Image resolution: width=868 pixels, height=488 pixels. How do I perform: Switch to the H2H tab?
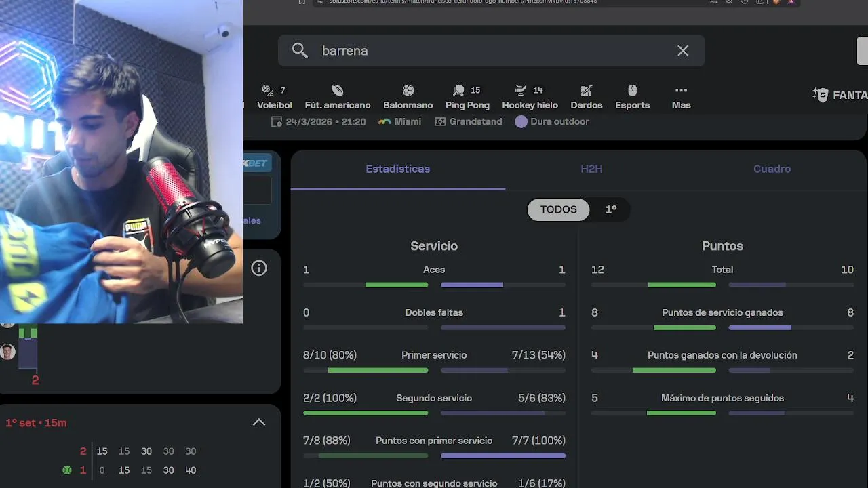pos(591,169)
